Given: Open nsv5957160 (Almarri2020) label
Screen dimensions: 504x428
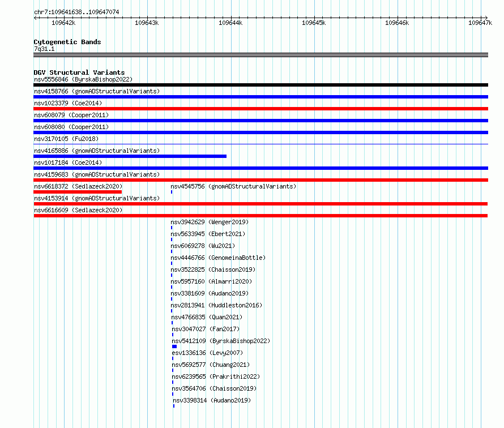Looking at the screenshot, I should pos(211,281).
